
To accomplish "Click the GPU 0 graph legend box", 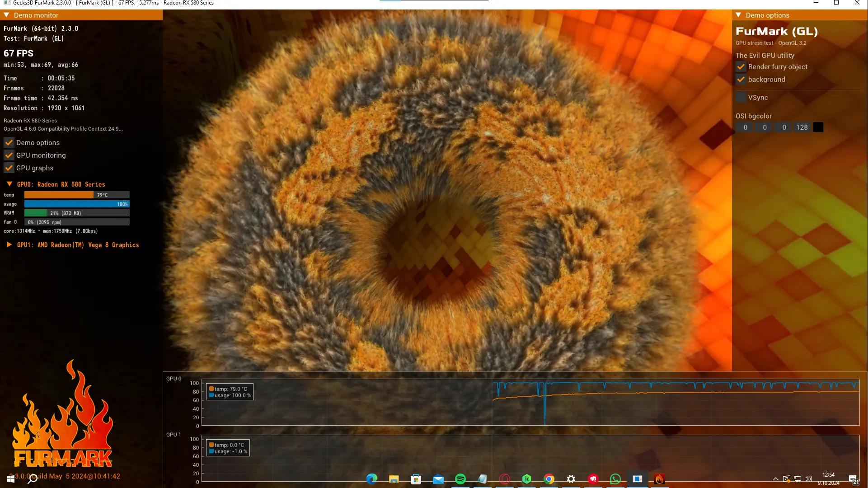I will 230,392.
